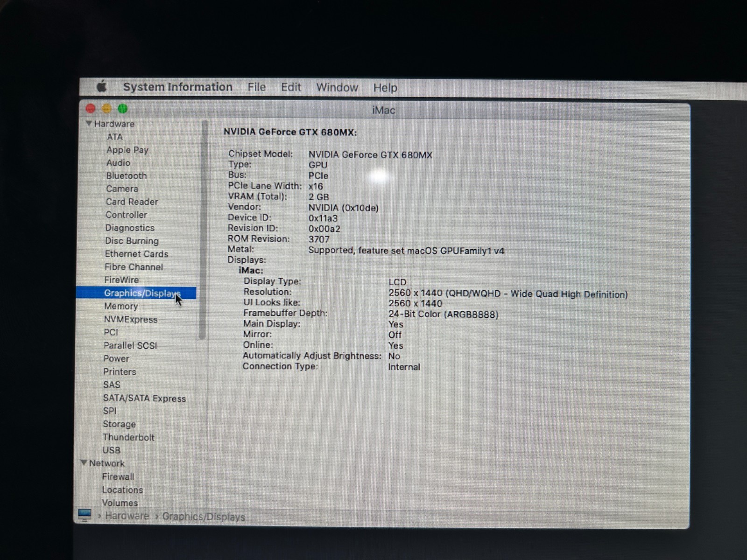Open the Help menu
Image resolution: width=747 pixels, height=560 pixels.
[x=385, y=88]
